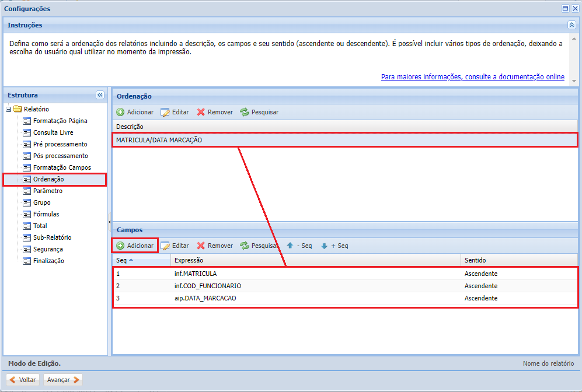Collapse the Estrutura side panel

[100, 95]
